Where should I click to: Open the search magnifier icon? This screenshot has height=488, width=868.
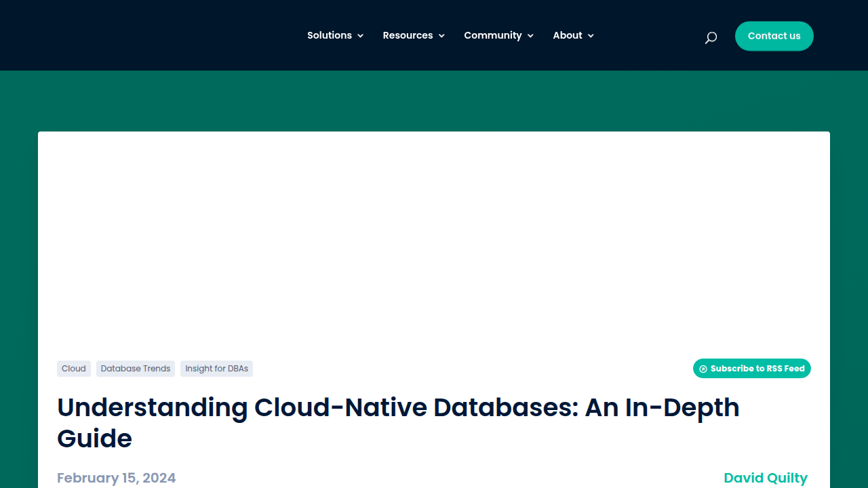click(x=711, y=38)
